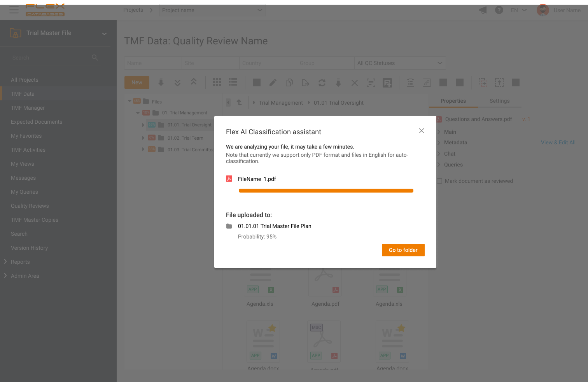Switch to list view icon
Screen dimensions: 588x382
pos(233,82)
